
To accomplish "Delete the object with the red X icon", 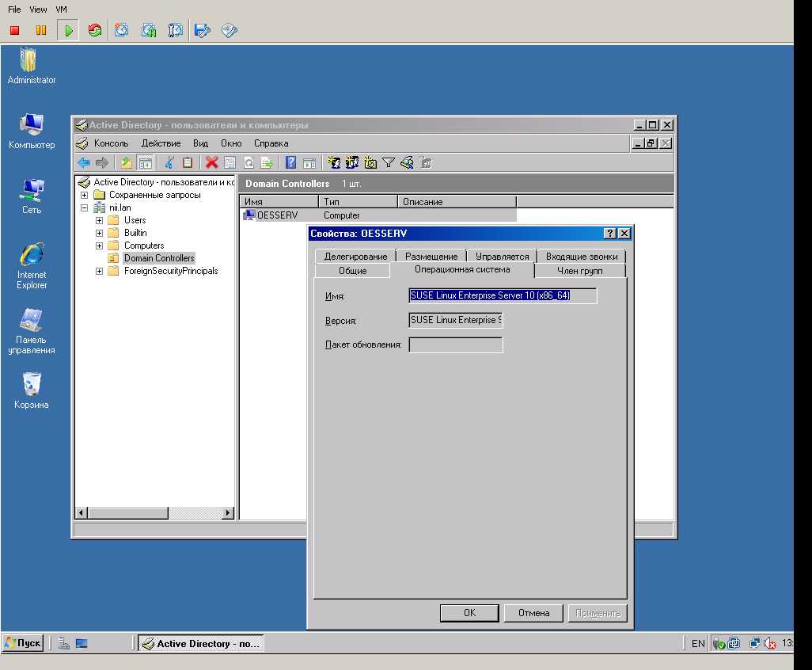I will click(211, 162).
